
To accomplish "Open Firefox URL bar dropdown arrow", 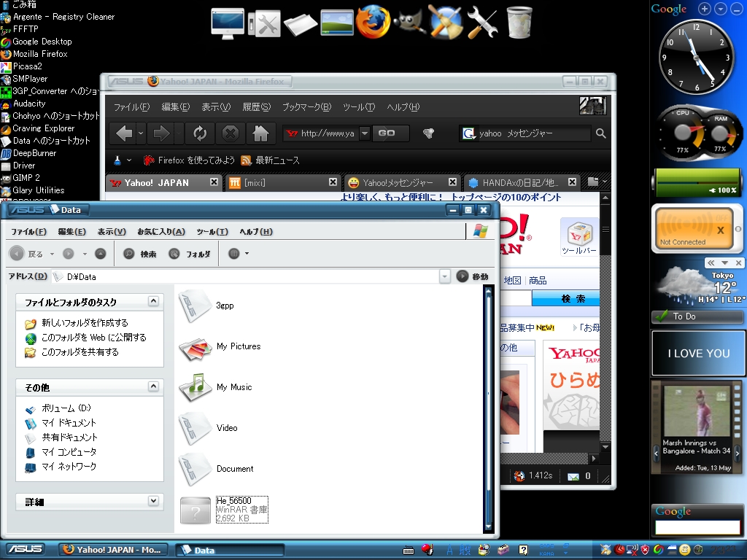I will [365, 133].
